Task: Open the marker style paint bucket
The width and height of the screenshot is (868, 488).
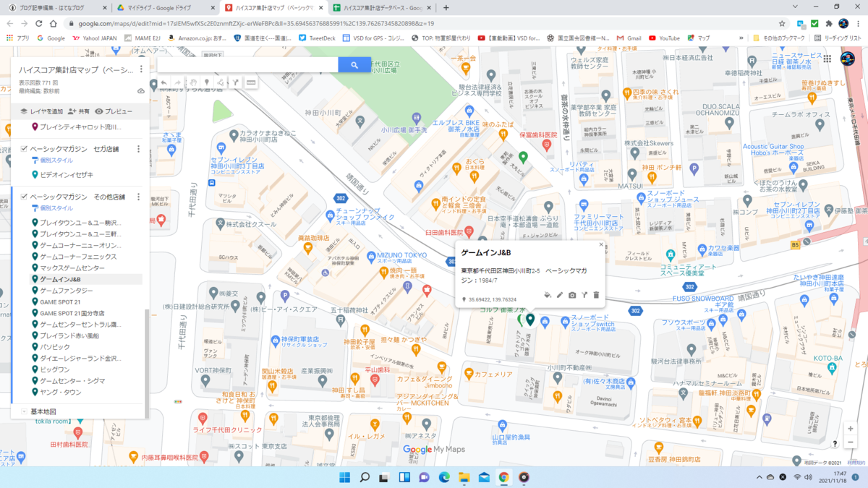Action: [x=547, y=295]
